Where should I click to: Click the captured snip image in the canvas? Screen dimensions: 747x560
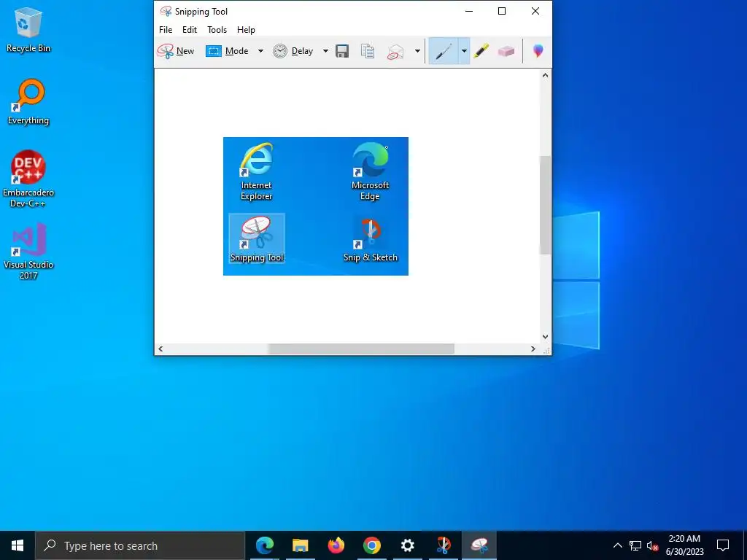pos(315,206)
